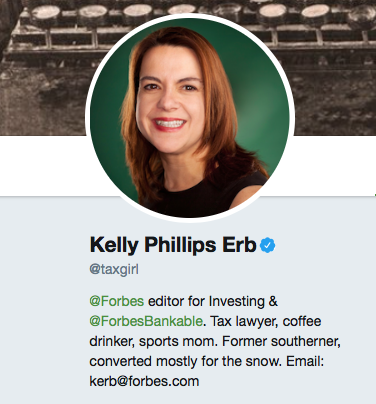The image size is (376, 404).
Task: Click 'converted mostly for the snow' text
Action: point(185,361)
